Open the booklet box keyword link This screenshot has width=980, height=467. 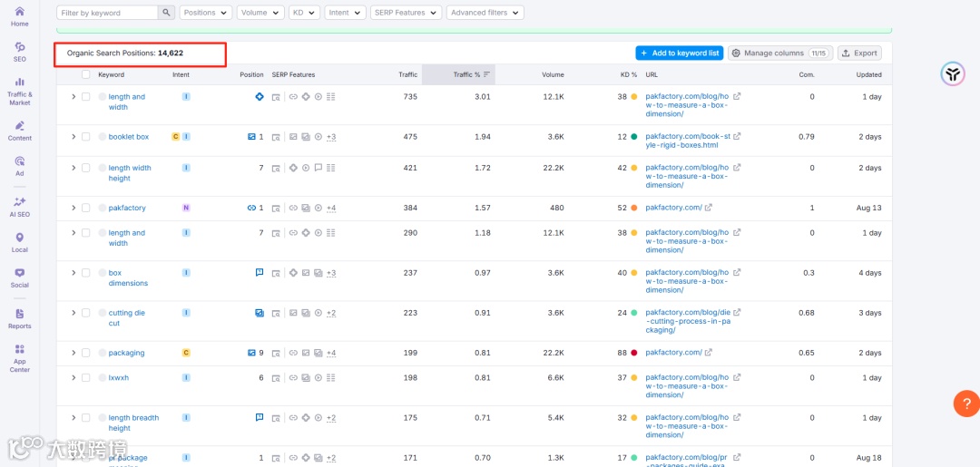129,137
